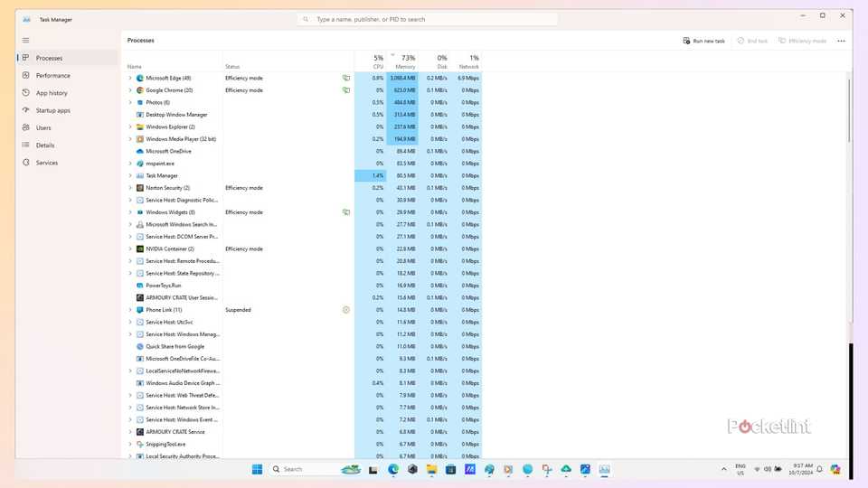Image resolution: width=868 pixels, height=488 pixels.
Task: Click the Task Manager search field
Action: [428, 19]
